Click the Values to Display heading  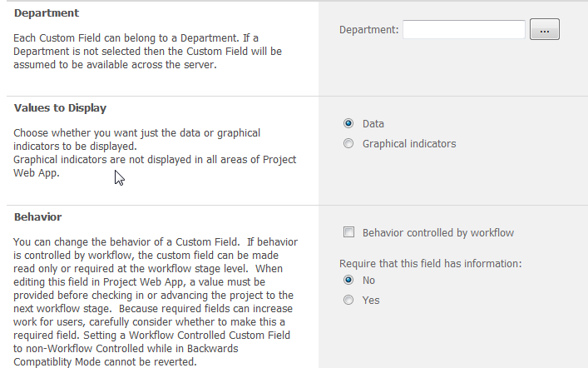pyautogui.click(x=60, y=108)
